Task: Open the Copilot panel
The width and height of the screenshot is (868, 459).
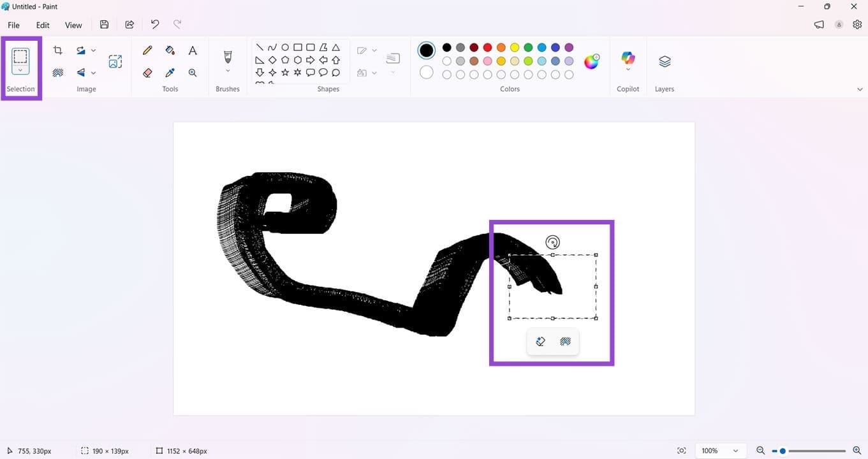Action: [628, 61]
